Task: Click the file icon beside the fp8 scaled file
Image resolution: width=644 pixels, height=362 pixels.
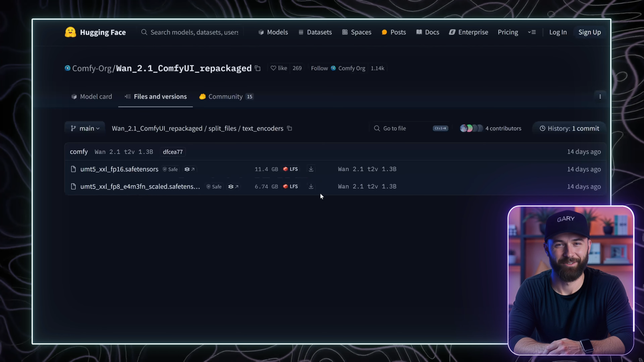Action: 73,186
